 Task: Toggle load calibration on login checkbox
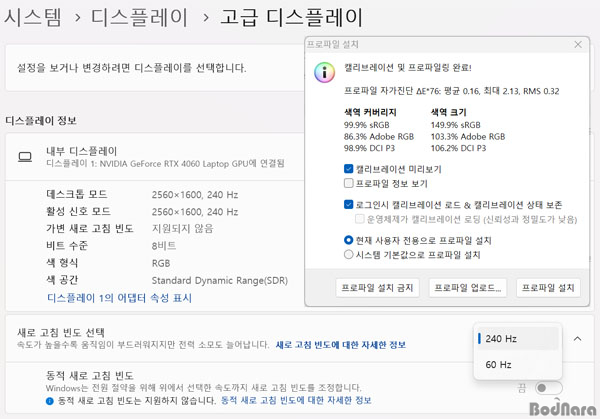pos(348,204)
